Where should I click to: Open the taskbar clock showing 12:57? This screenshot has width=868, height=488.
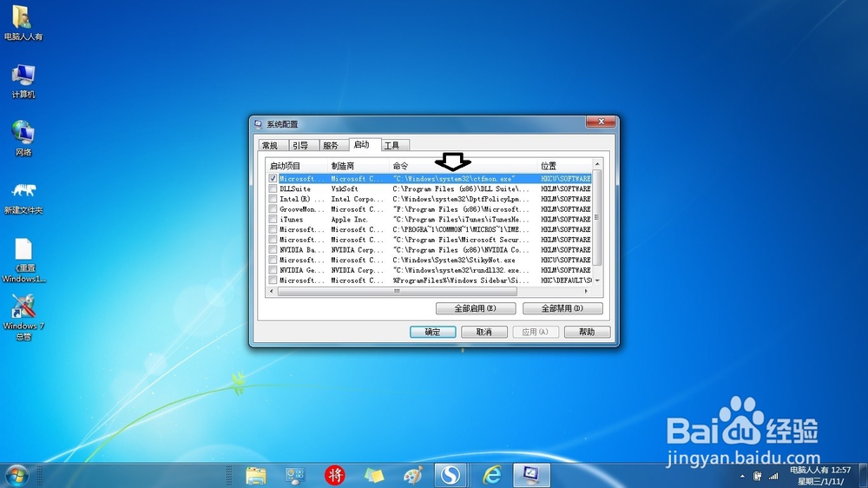[820, 476]
